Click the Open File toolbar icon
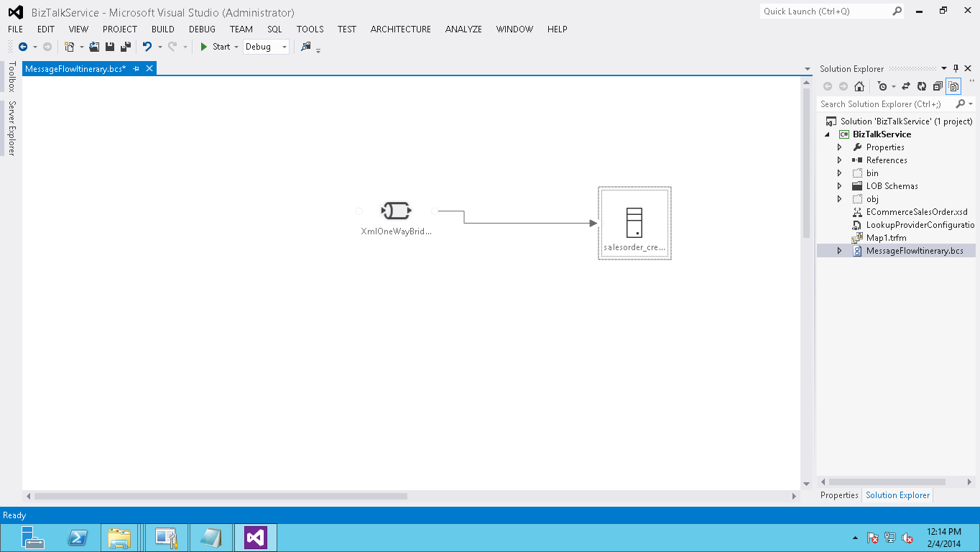This screenshot has width=980, height=552. 94,47
